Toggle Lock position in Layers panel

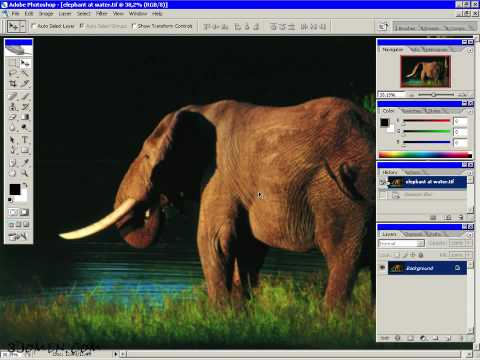click(x=413, y=255)
